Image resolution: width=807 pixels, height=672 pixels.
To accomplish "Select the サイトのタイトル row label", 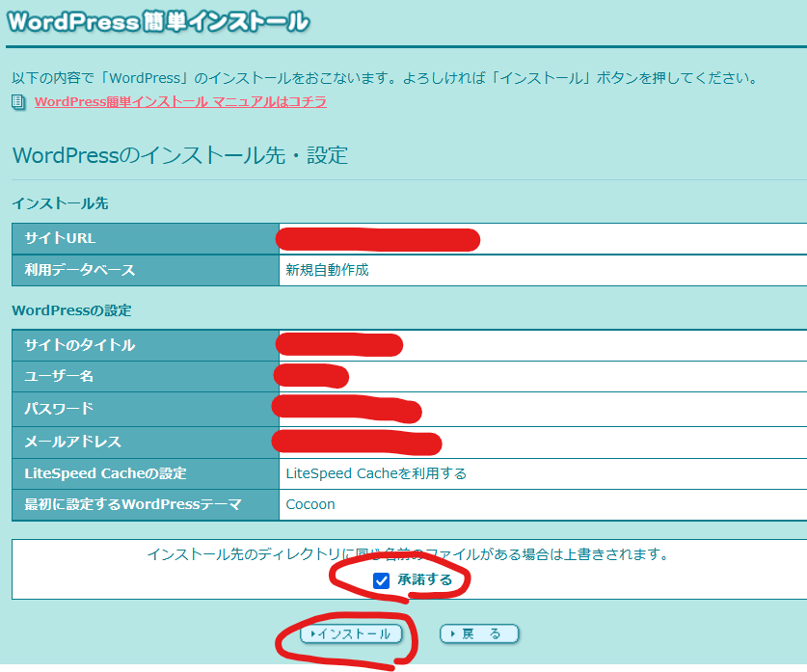I will click(80, 345).
